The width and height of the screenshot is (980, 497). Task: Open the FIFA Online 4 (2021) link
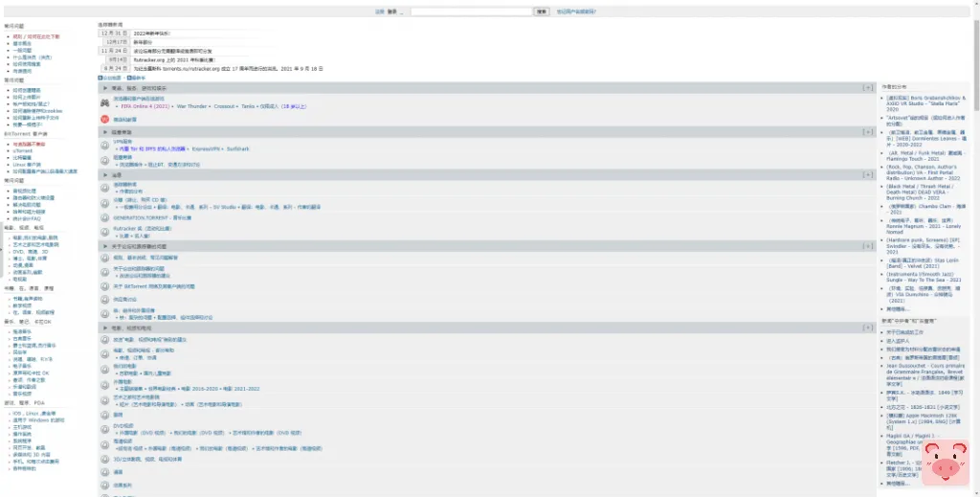click(x=145, y=107)
